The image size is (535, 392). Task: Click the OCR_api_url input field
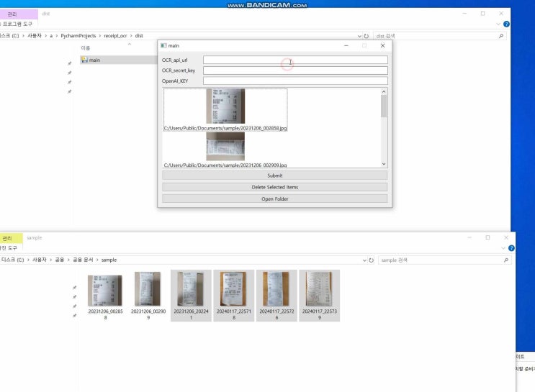tap(295, 60)
